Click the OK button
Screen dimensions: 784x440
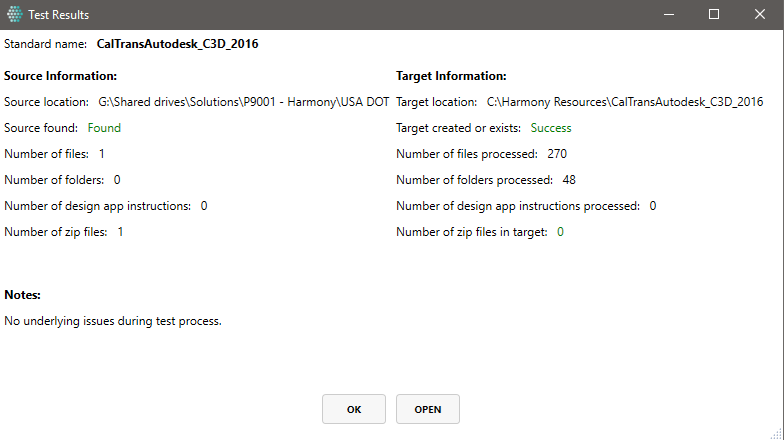click(x=354, y=409)
